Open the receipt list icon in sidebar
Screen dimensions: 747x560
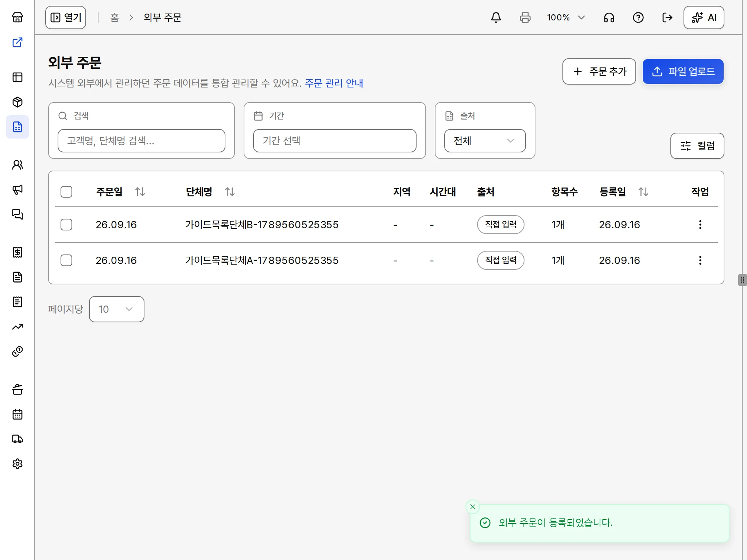[18, 302]
